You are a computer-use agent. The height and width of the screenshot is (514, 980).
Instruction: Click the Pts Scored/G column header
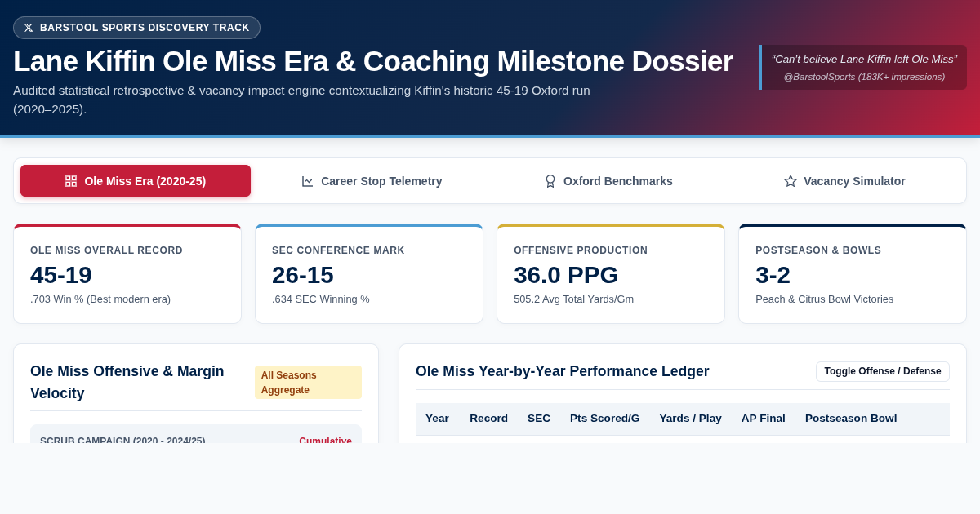(605, 419)
